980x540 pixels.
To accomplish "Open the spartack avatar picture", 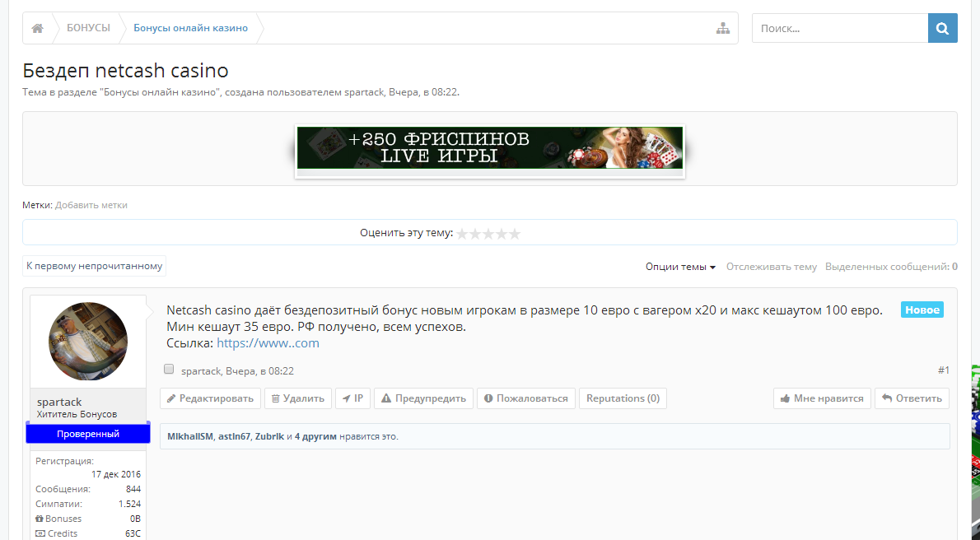I will point(88,341).
